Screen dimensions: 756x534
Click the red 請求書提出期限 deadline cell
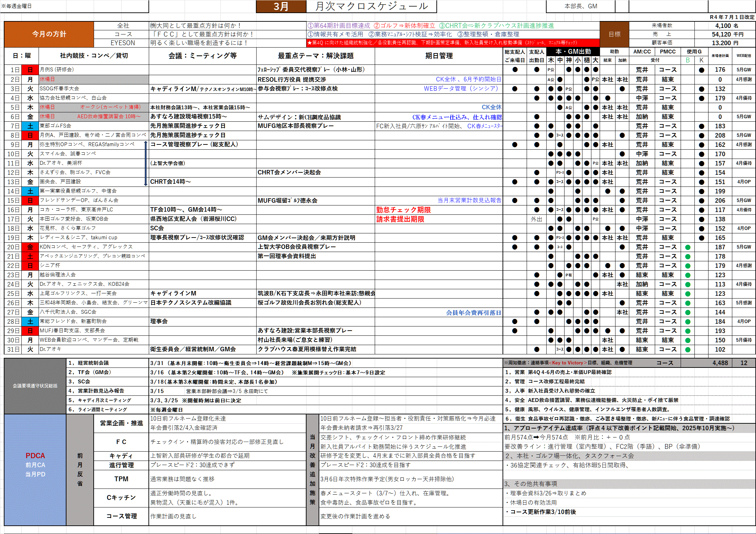tap(400, 219)
